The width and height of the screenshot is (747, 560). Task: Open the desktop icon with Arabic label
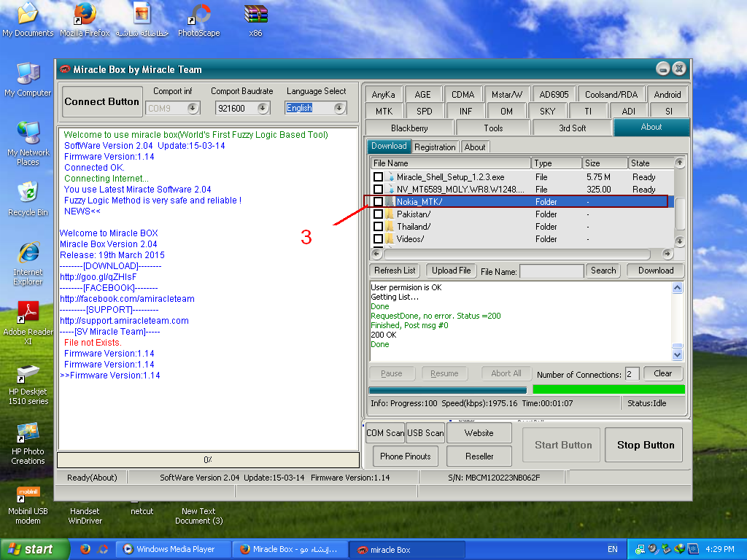(142, 19)
